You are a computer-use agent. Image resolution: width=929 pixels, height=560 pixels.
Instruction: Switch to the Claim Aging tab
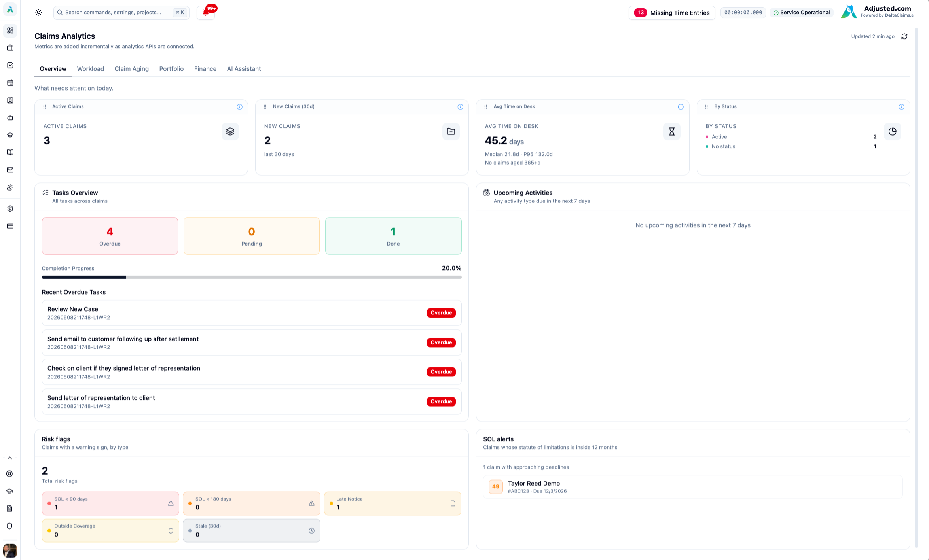click(x=131, y=69)
